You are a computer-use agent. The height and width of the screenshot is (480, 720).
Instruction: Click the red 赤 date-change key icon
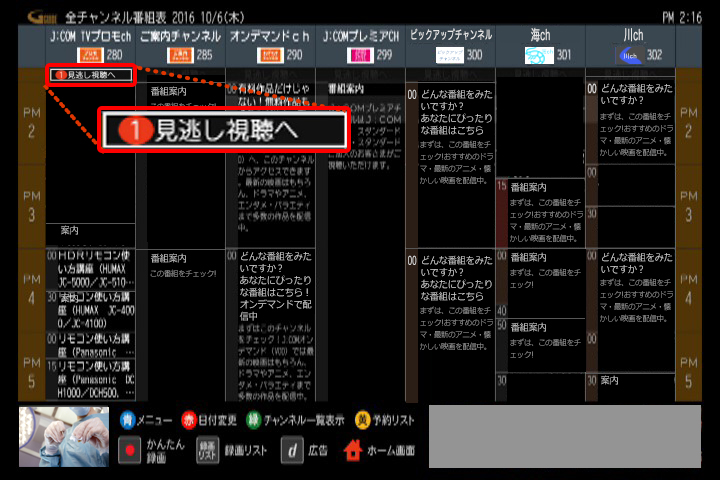pos(189,420)
